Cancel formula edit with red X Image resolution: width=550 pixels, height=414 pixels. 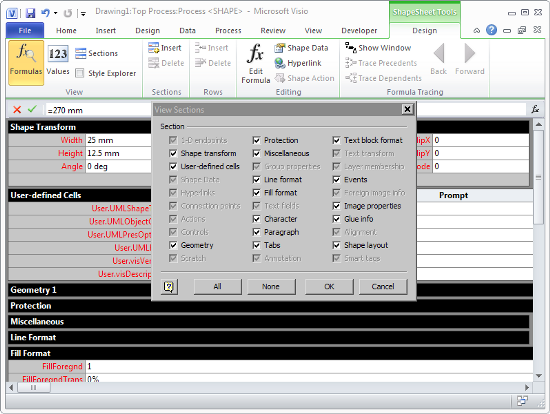[x=17, y=109]
